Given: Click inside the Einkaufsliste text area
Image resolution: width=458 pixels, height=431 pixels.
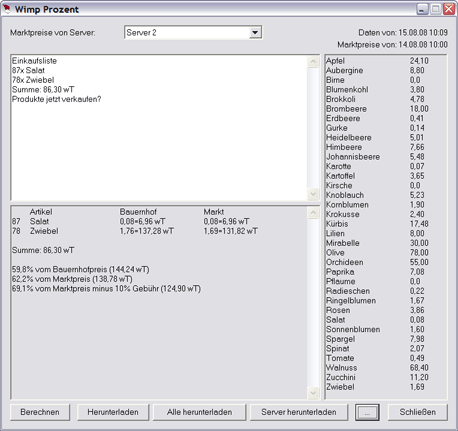Looking at the screenshot, I should pos(159,127).
